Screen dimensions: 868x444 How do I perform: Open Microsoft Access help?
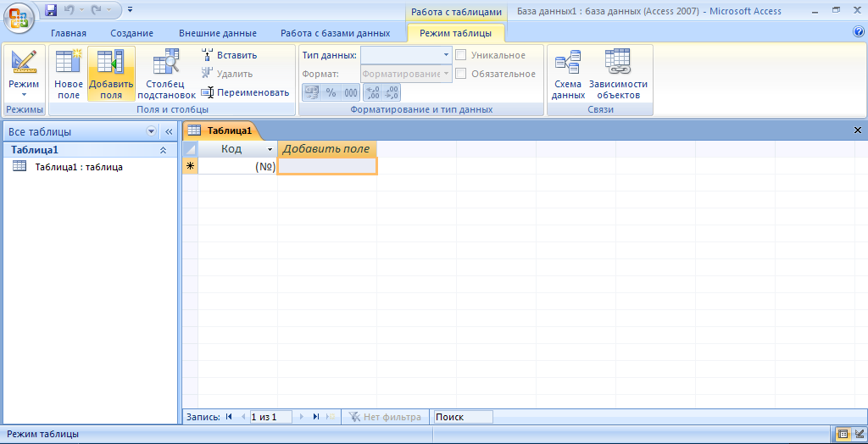tap(859, 32)
